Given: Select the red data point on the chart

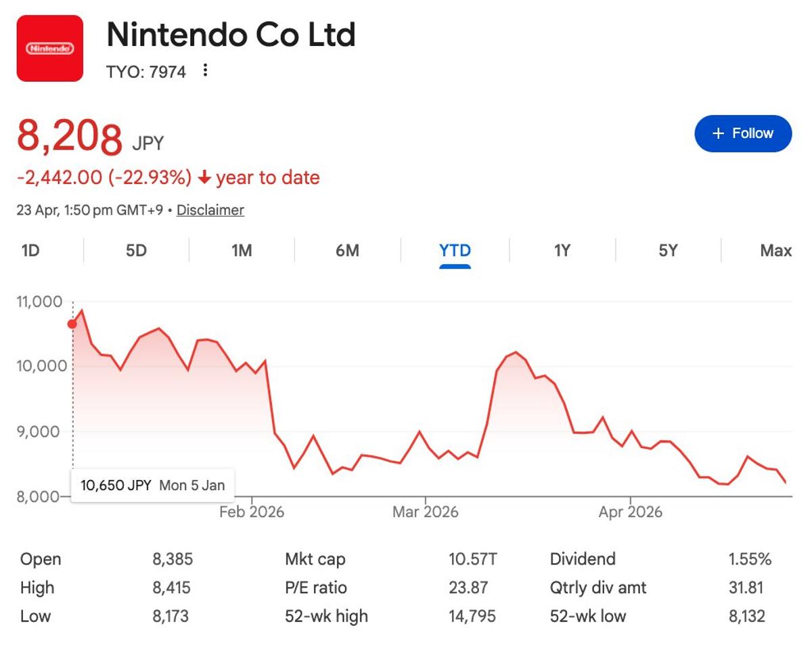Looking at the screenshot, I should (x=71, y=324).
